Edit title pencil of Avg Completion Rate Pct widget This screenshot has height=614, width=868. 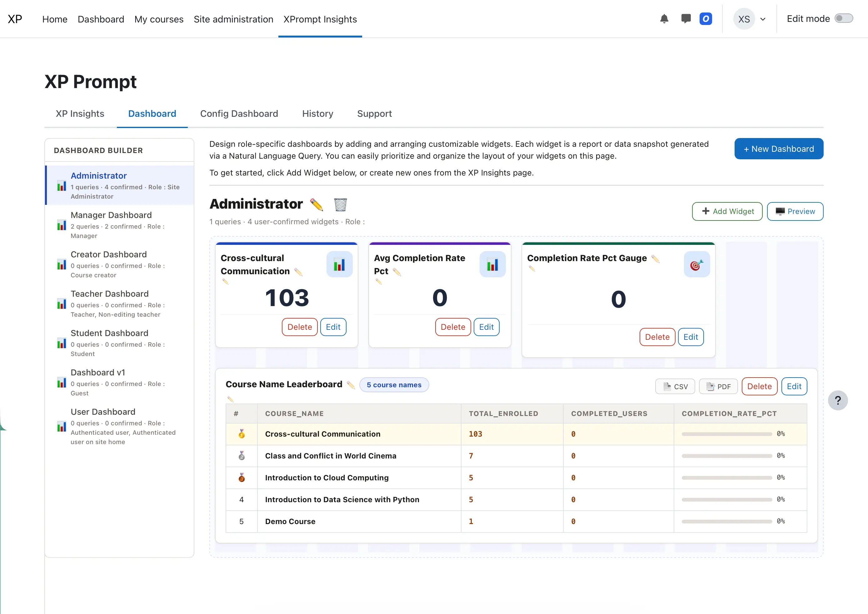tap(397, 272)
